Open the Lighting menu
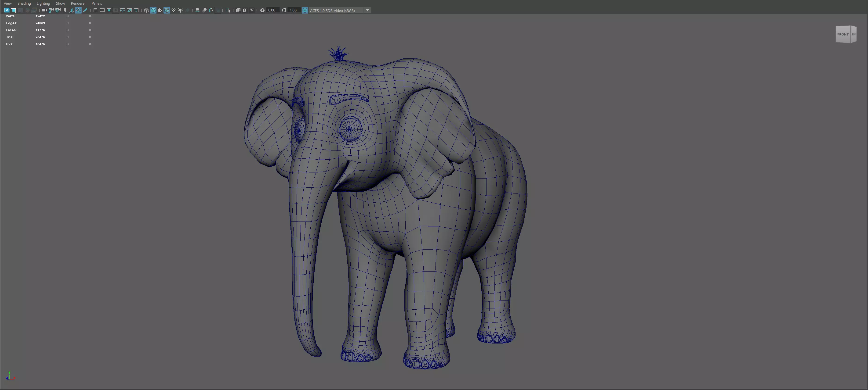The height and width of the screenshot is (390, 868). [x=43, y=3]
